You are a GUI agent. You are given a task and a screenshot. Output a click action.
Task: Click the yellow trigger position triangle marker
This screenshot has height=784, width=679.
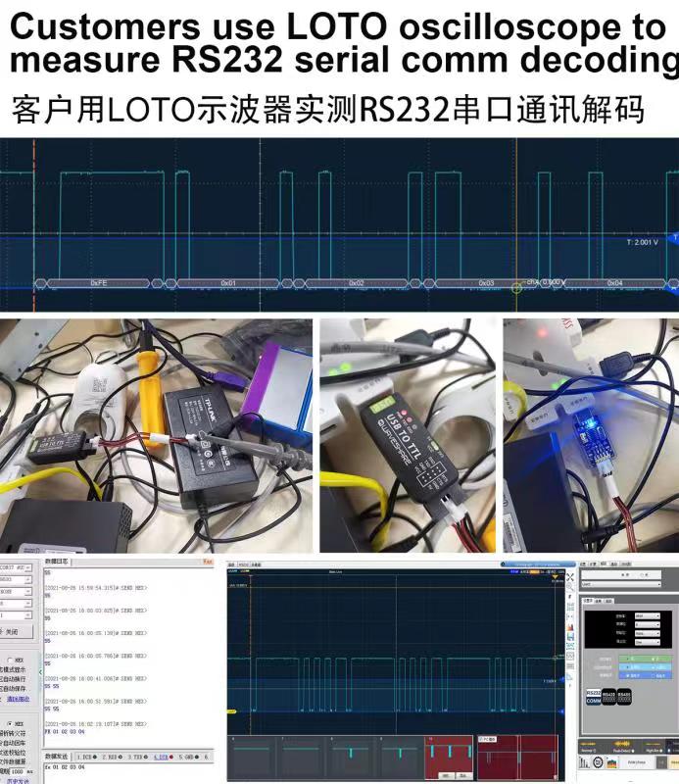(555, 577)
